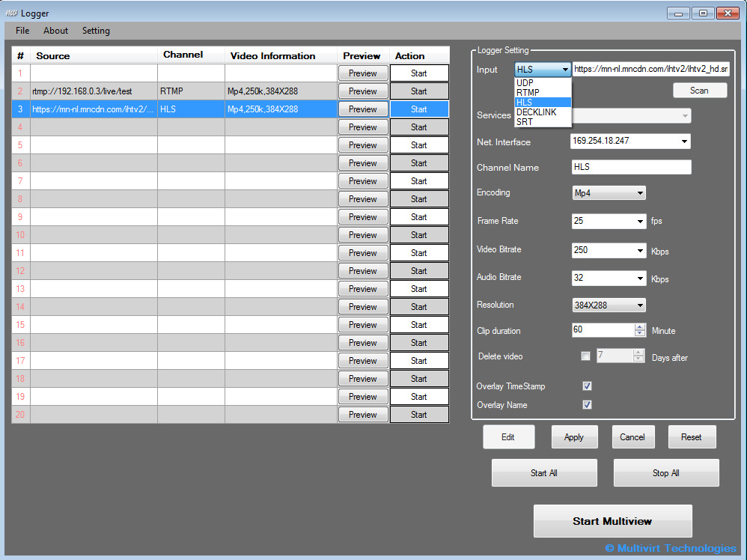747x560 pixels.
Task: Disable the Overlay Name checkbox
Action: click(x=587, y=404)
